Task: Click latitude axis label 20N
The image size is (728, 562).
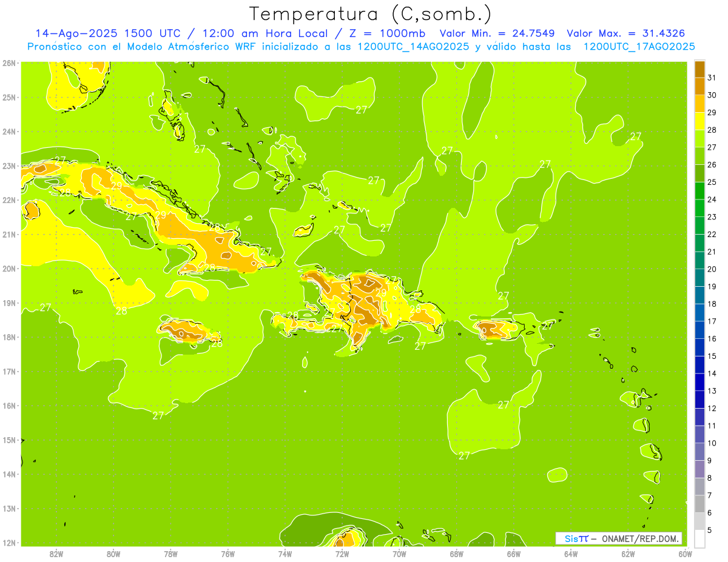Action: pos(8,269)
